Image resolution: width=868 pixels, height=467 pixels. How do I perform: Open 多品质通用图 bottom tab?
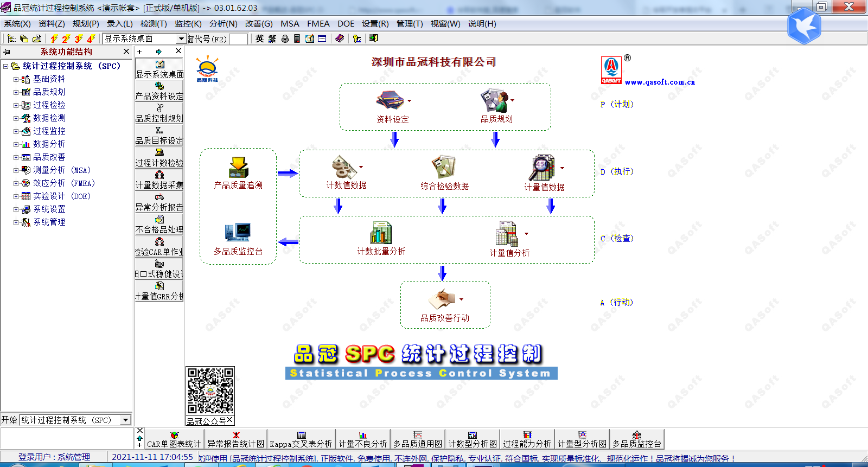point(418,439)
